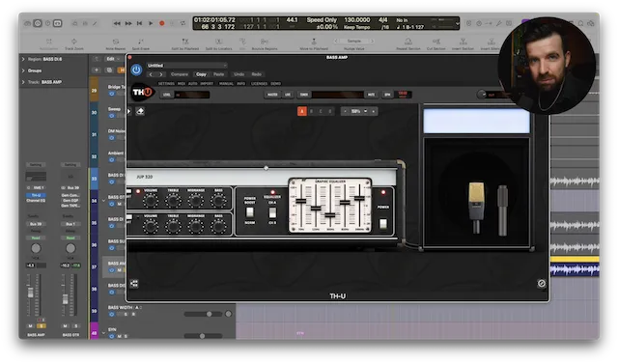618x364 pixels.
Task: Click the red Record button in transport
Action: (161, 23)
